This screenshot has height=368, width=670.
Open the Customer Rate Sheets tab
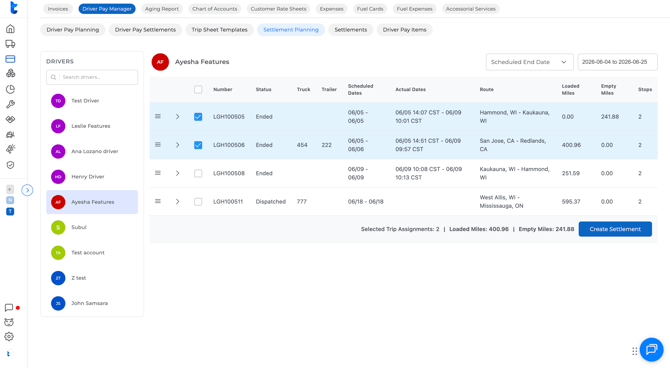tap(278, 9)
